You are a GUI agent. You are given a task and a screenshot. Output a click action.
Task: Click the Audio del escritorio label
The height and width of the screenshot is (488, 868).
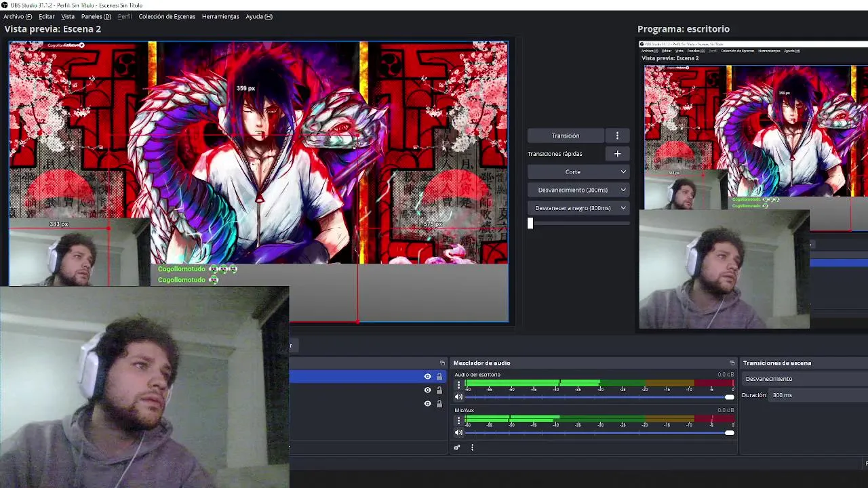[x=477, y=375]
